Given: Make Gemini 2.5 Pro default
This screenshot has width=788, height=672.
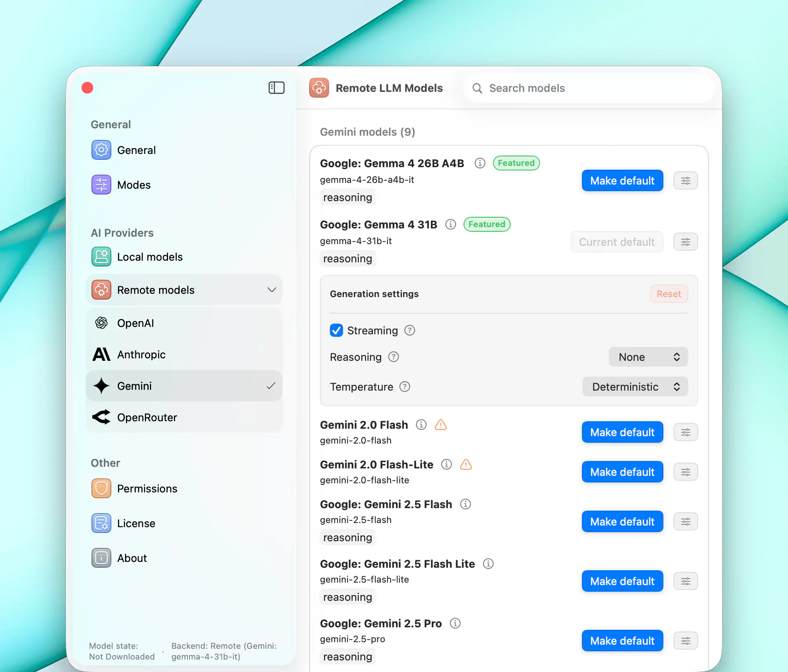Looking at the screenshot, I should (622, 641).
